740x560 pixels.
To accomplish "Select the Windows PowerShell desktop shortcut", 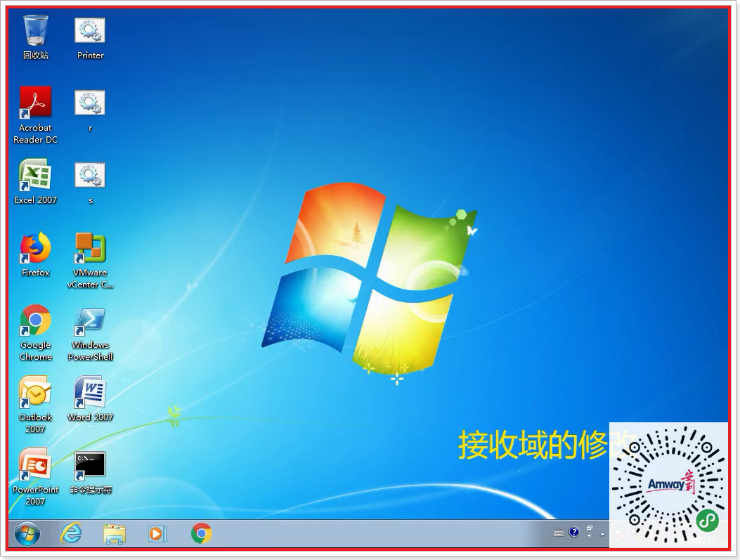I will click(x=90, y=333).
